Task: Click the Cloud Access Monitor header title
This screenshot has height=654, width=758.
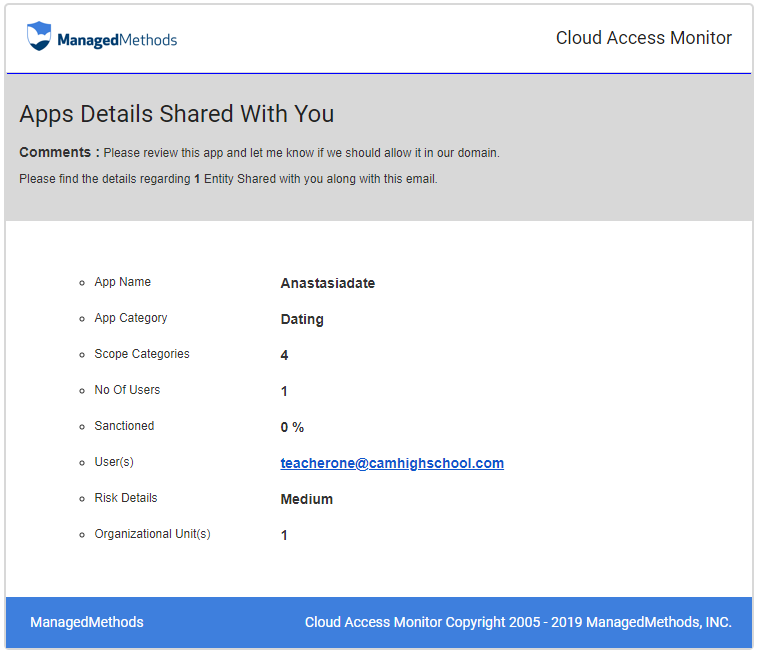Action: click(x=643, y=38)
